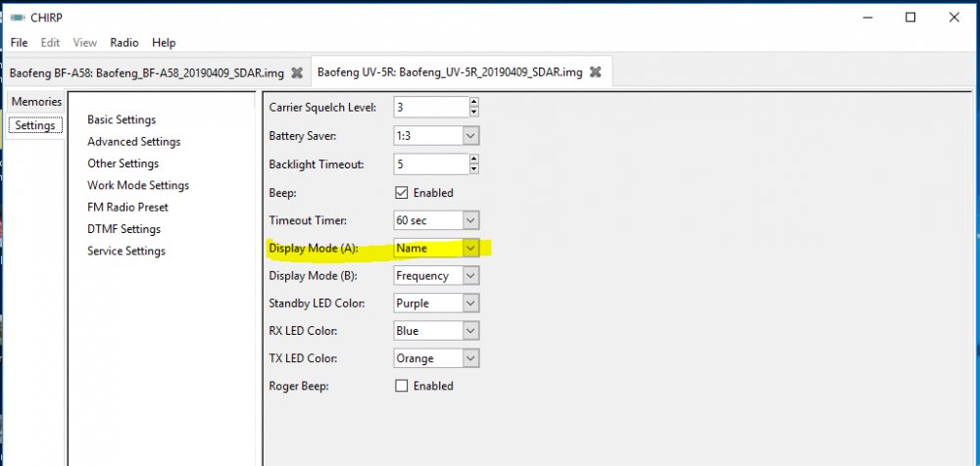980x466 pixels.
Task: Open the Timeout Timer dropdown
Action: (470, 220)
